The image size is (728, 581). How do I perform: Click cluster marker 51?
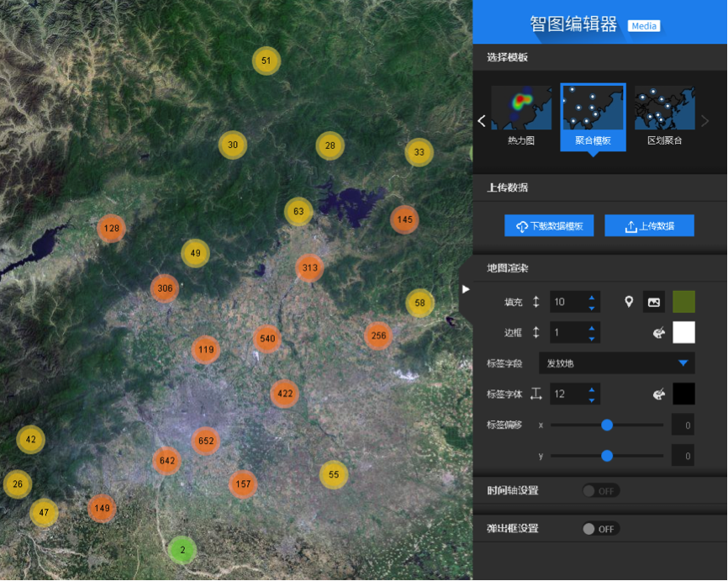[266, 61]
